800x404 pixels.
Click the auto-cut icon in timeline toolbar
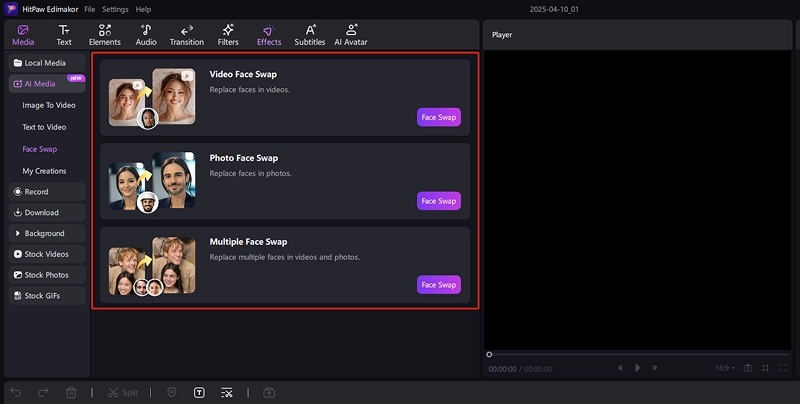pyautogui.click(x=227, y=392)
